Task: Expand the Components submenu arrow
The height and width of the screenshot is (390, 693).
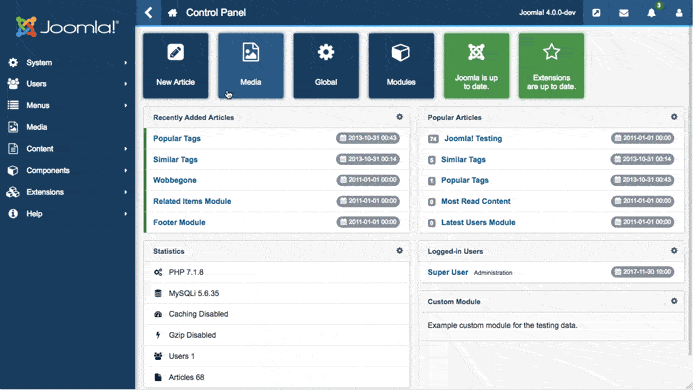Action: (126, 171)
